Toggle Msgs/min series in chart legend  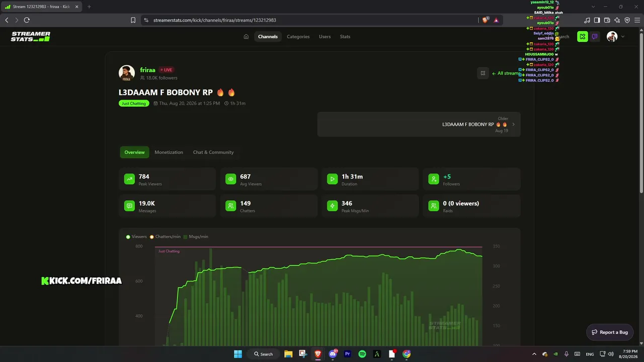(196, 237)
